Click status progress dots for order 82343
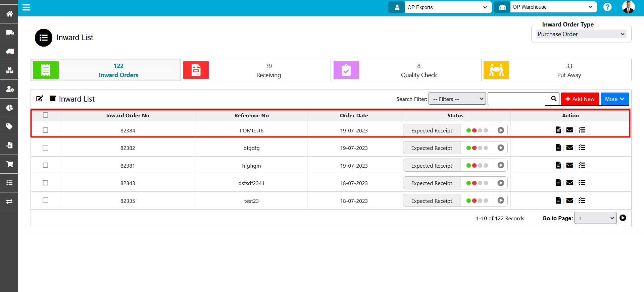The height and width of the screenshot is (292, 644). coord(477,183)
